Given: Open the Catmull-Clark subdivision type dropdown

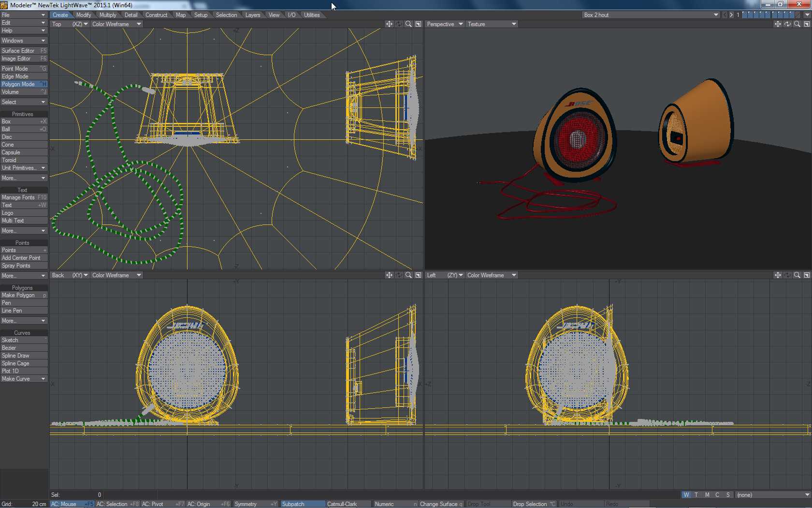Looking at the screenshot, I should (348, 504).
